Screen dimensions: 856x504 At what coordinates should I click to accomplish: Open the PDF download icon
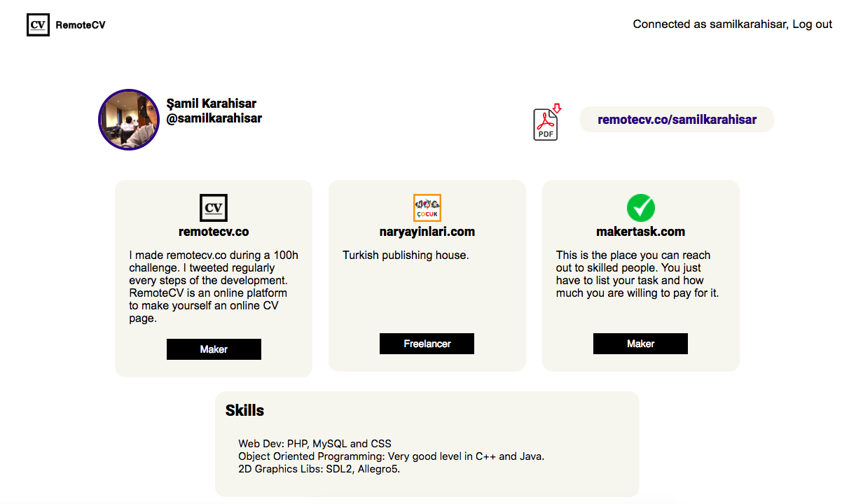[546, 123]
